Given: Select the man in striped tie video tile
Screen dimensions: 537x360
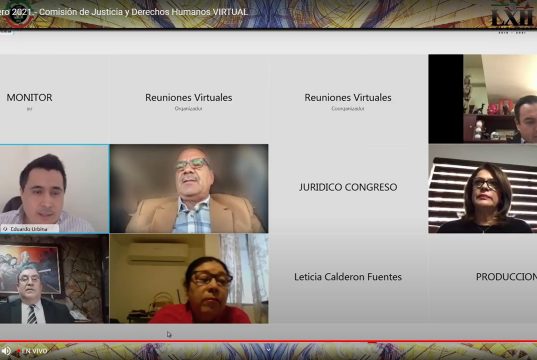Looking at the screenshot, I should point(54,279).
